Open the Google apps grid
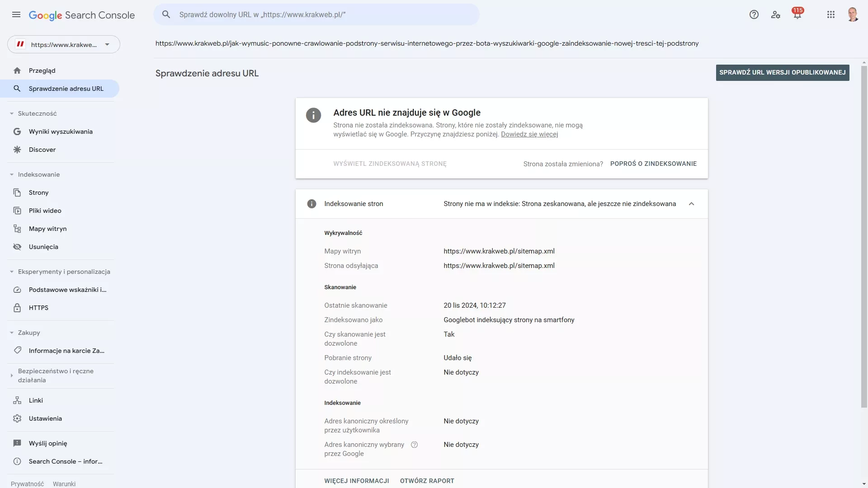 (831, 15)
